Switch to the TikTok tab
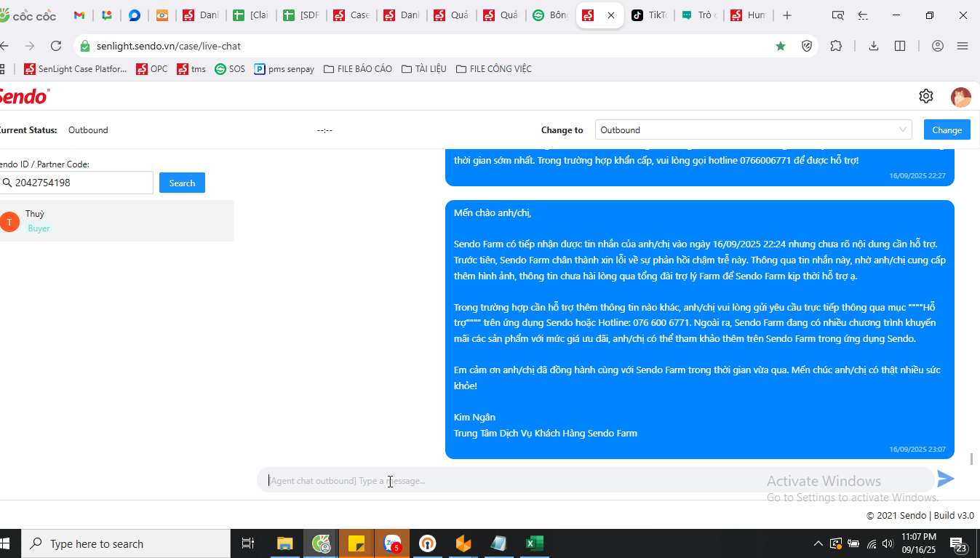 click(x=649, y=15)
